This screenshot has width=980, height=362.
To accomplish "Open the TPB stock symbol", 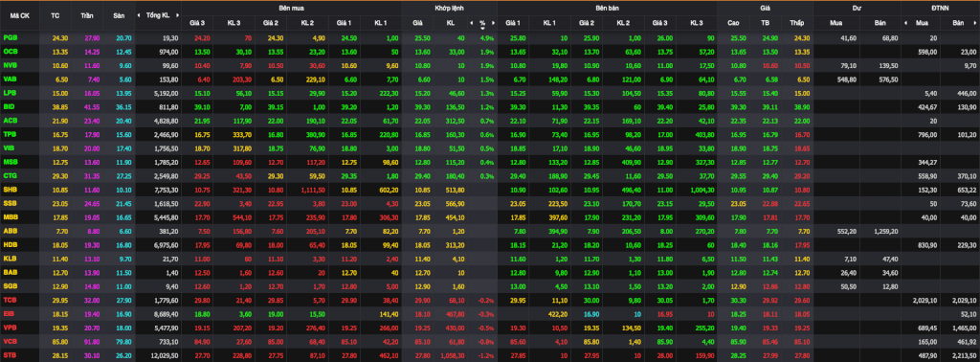I will click(11, 134).
